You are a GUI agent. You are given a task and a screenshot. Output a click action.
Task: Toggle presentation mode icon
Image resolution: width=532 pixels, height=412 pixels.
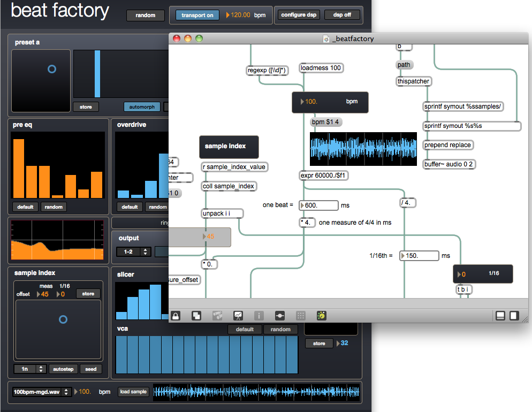238,315
